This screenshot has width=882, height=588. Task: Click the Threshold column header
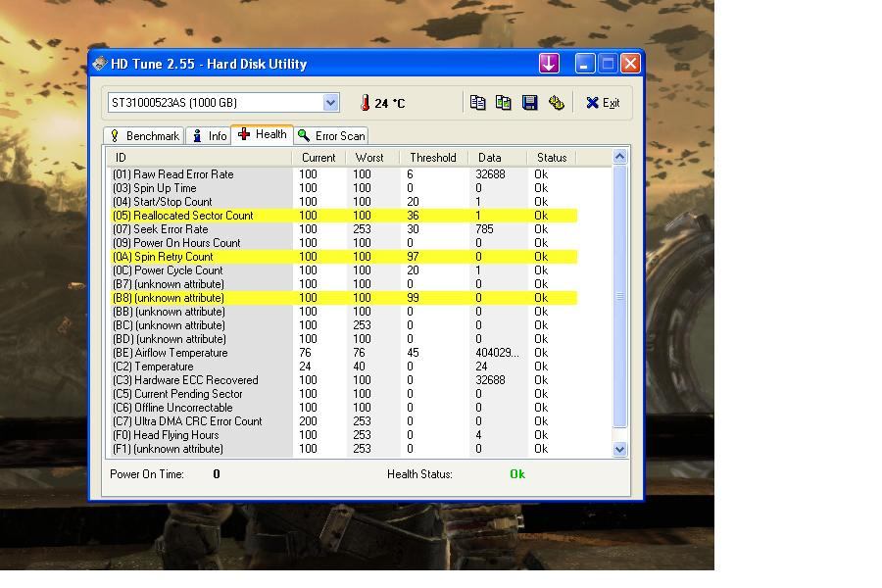[433, 158]
